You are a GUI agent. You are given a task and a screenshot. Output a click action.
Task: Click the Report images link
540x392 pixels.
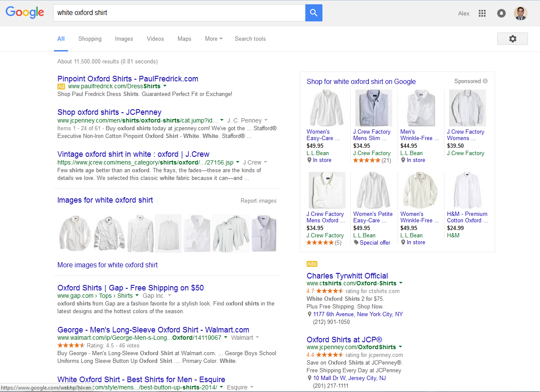pyautogui.click(x=258, y=200)
